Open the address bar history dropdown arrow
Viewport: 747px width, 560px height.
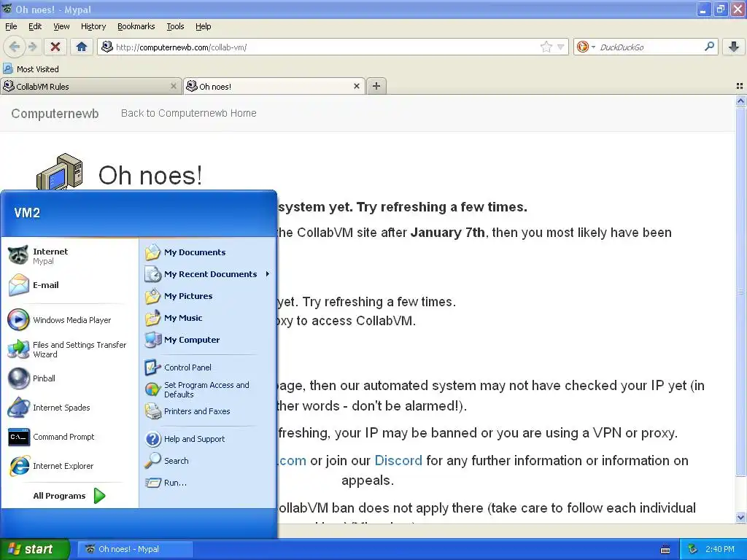[561, 47]
